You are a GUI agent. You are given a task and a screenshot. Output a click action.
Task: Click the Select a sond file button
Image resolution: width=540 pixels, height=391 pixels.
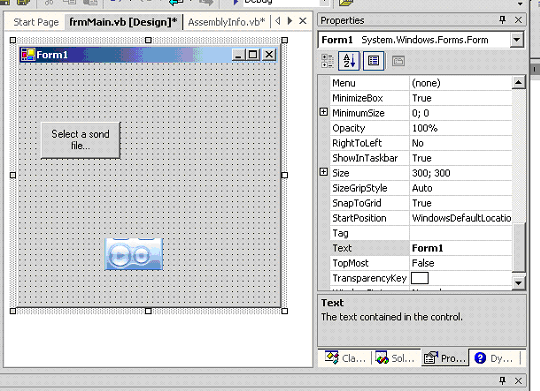click(81, 140)
